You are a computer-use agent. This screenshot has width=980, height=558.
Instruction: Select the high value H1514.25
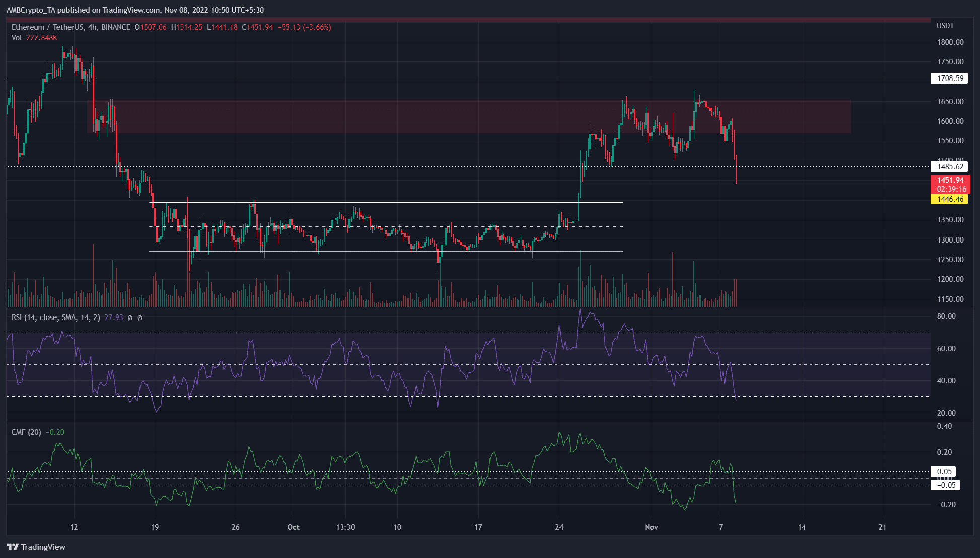click(x=187, y=27)
